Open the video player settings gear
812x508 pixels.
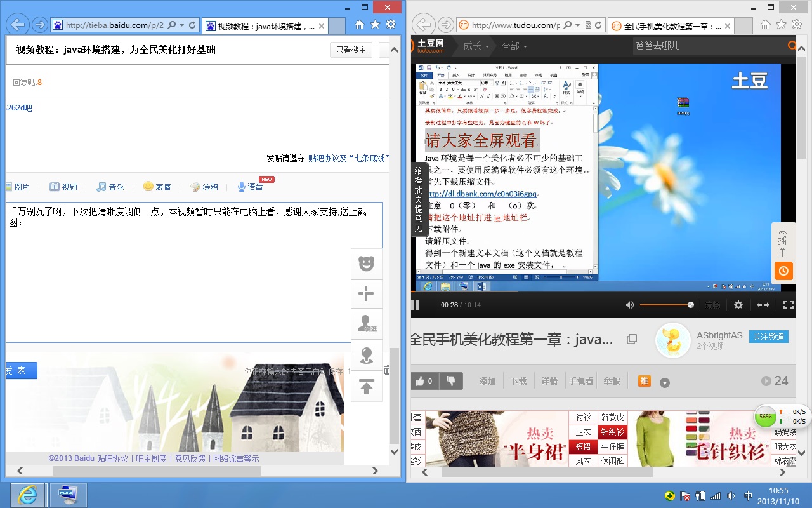(738, 305)
